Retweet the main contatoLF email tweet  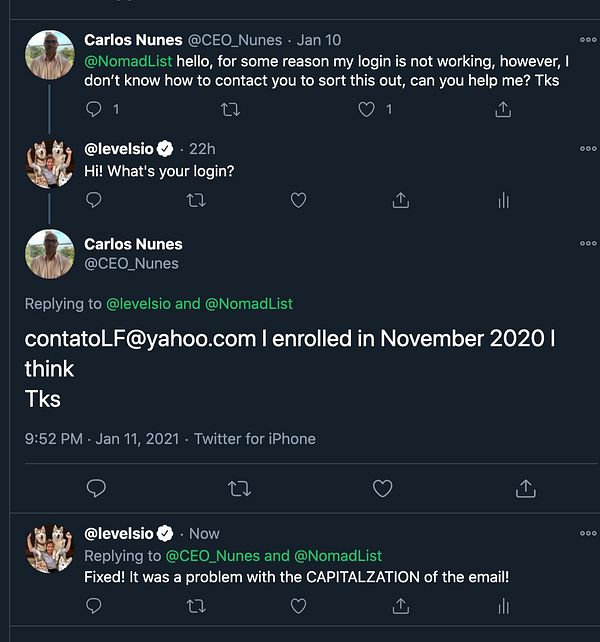(239, 488)
